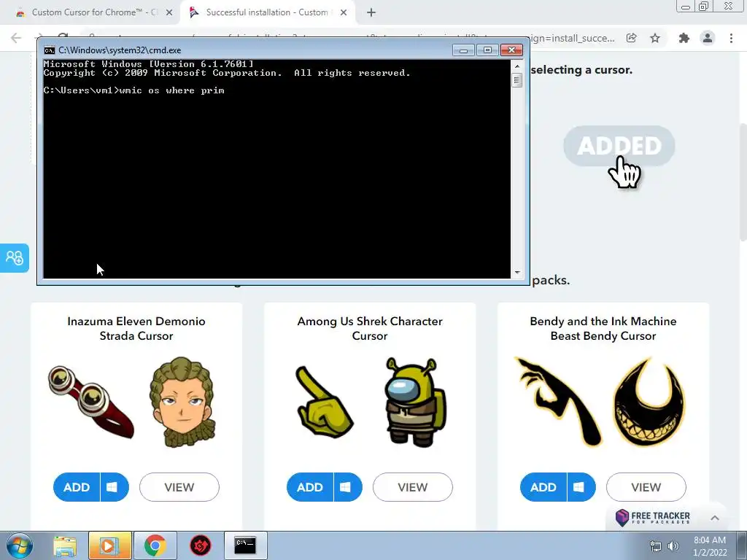
Task: Click the Inazuma goggles cursor image
Action: tap(90, 402)
